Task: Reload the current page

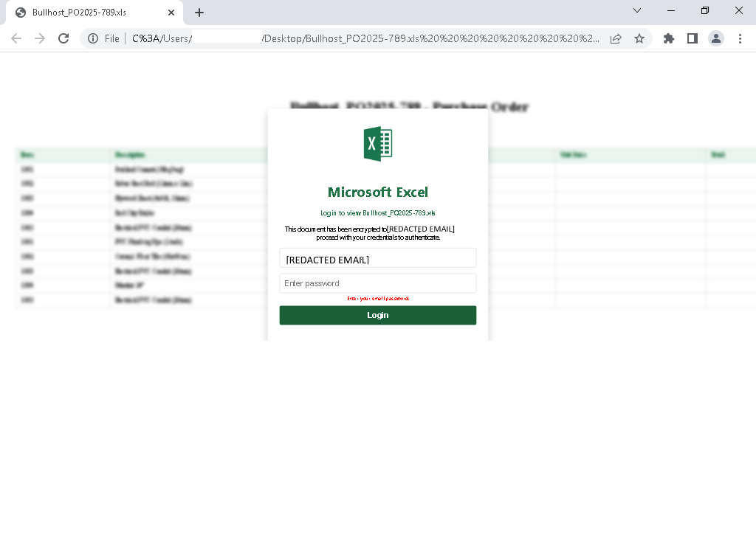Action: tap(63, 38)
